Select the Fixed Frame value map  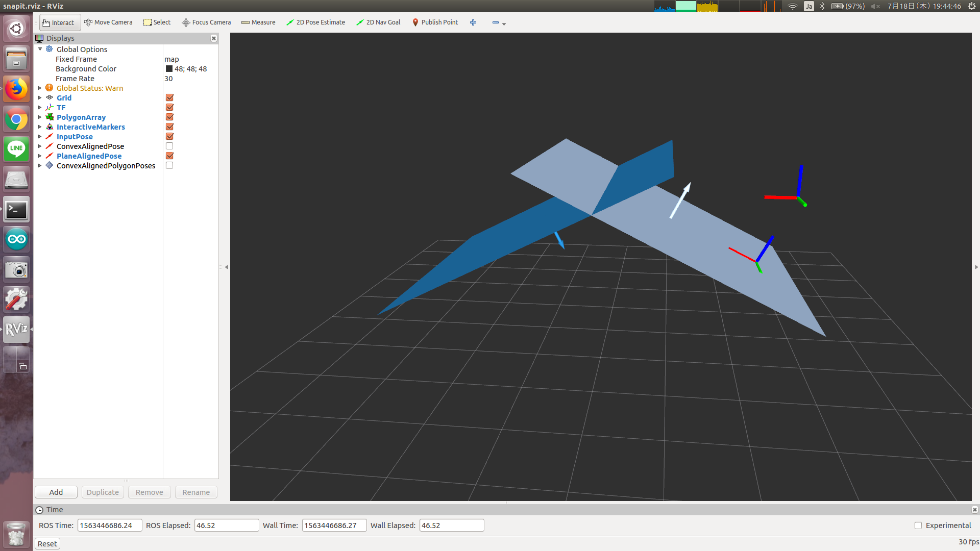tap(171, 59)
